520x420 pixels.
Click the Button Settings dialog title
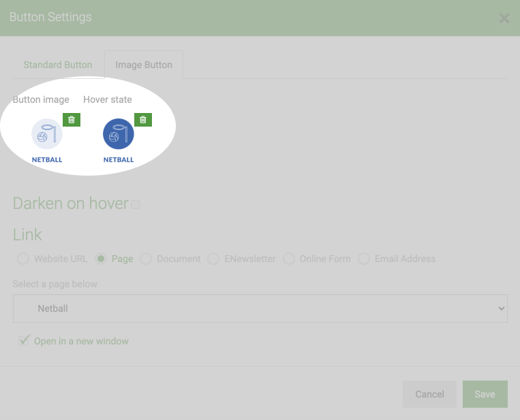point(50,17)
